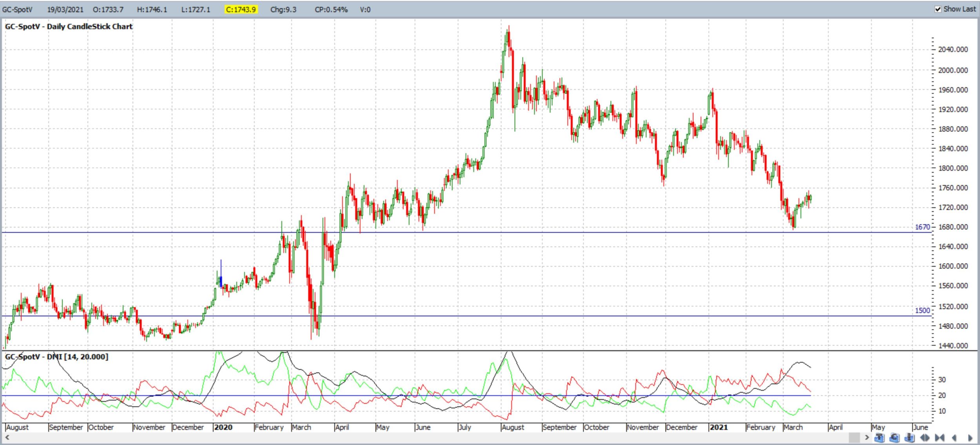Click the scrollbar left arrow

[7, 437]
